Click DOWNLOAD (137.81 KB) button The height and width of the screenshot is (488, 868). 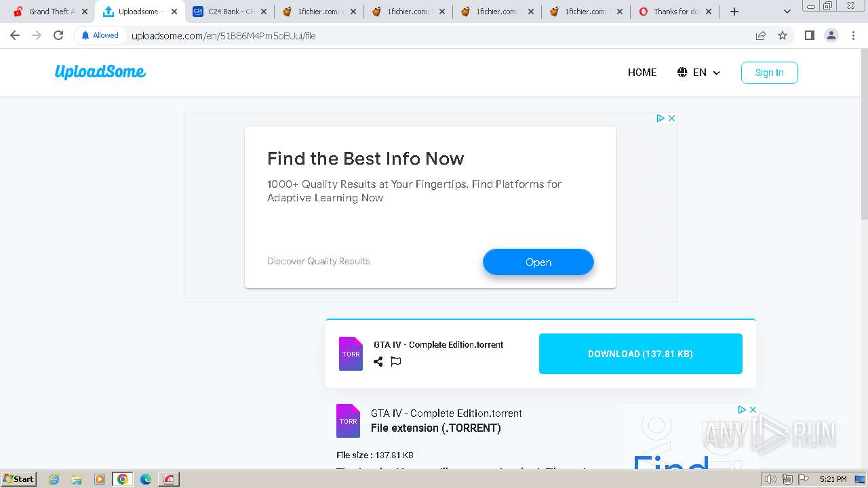click(641, 354)
